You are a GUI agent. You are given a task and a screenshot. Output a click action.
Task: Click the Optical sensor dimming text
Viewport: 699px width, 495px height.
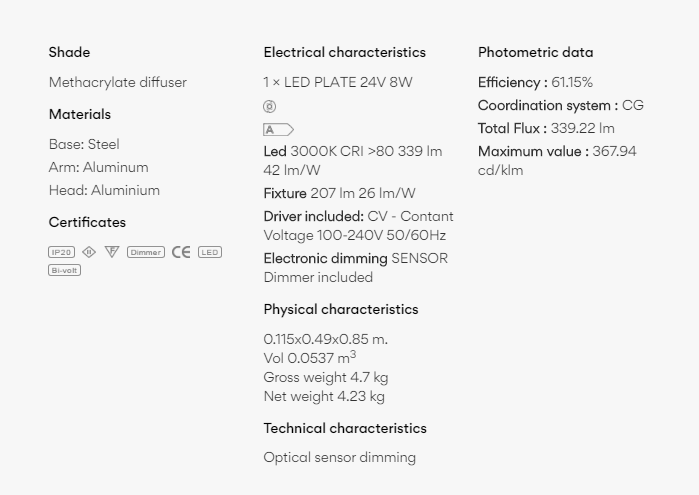(x=340, y=457)
